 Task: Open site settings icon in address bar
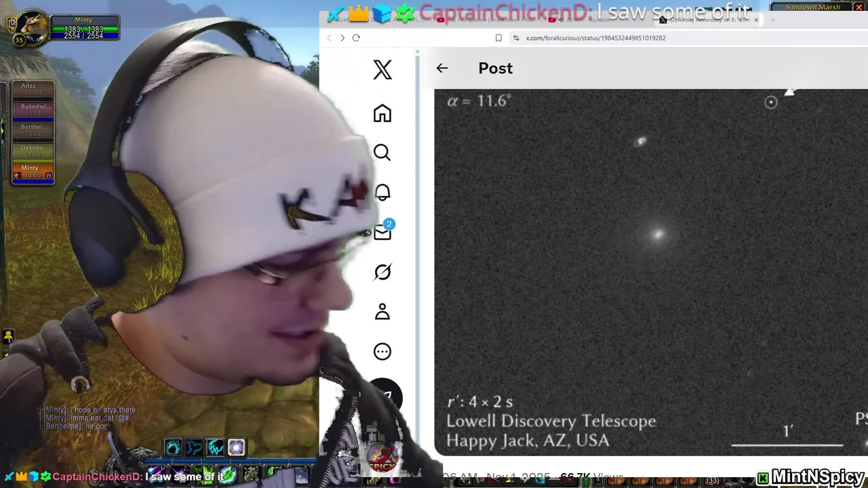coord(516,38)
